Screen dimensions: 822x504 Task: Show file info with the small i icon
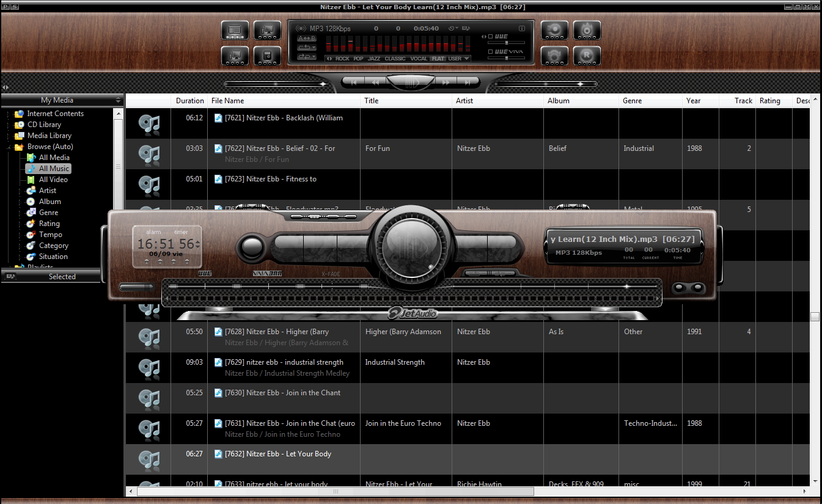pos(522,28)
